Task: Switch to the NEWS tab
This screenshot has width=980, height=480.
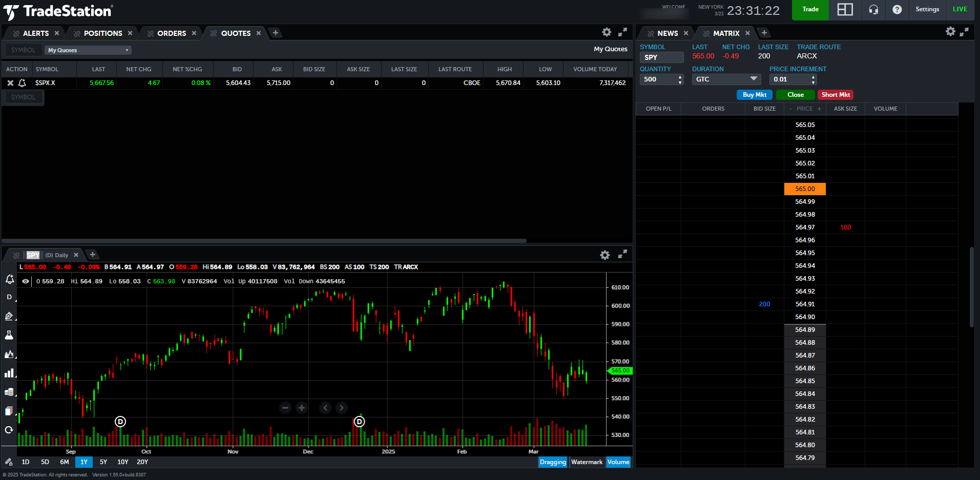Action: coord(668,33)
